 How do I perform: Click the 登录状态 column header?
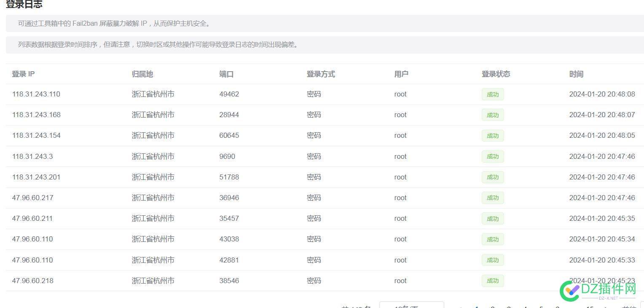click(496, 74)
